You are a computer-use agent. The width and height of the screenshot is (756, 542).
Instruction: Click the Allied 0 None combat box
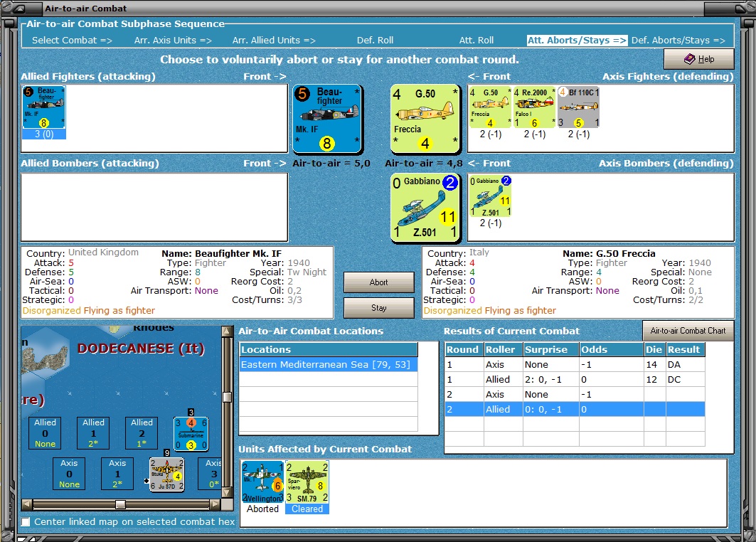tap(45, 433)
